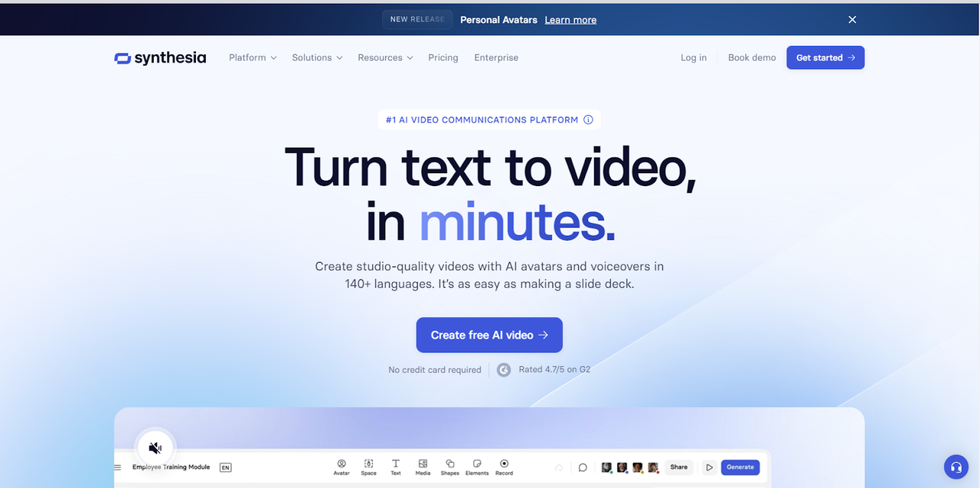
Task: Click the No credit card required text
Action: click(x=435, y=370)
